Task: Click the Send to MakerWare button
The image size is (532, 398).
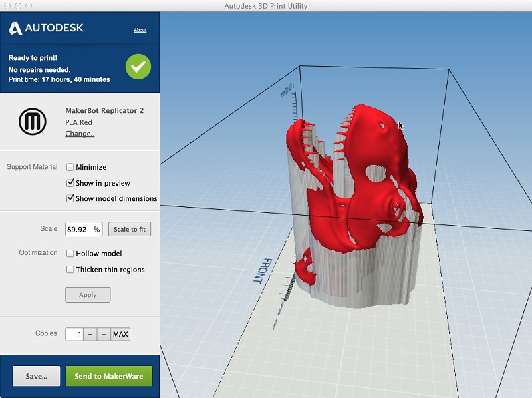Action: point(108,376)
